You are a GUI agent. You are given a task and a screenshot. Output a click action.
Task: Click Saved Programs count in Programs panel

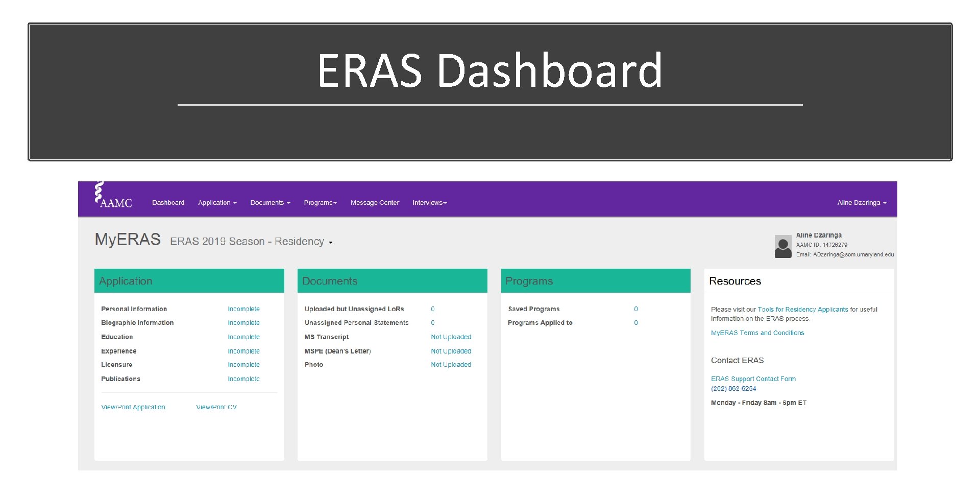[534, 309]
